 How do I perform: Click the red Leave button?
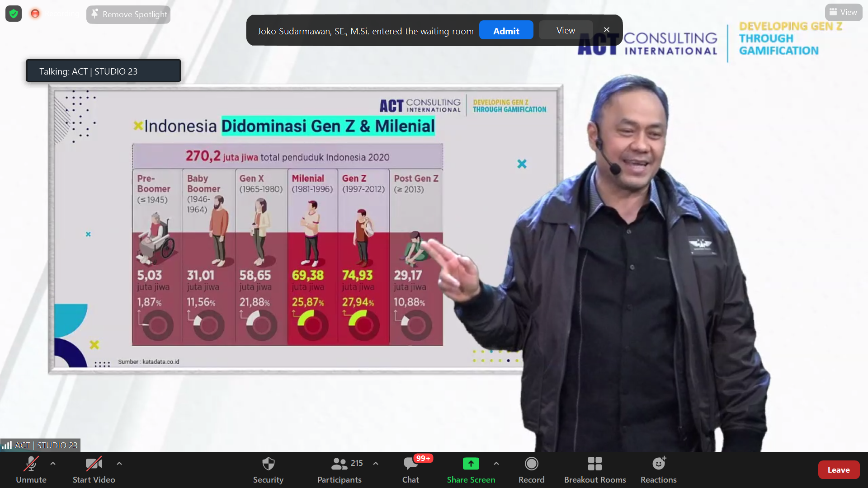pyautogui.click(x=839, y=470)
